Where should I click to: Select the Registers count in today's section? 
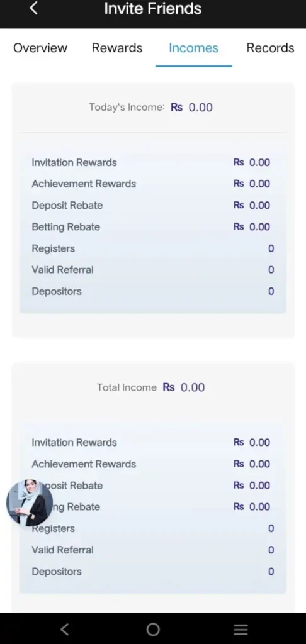(x=271, y=248)
